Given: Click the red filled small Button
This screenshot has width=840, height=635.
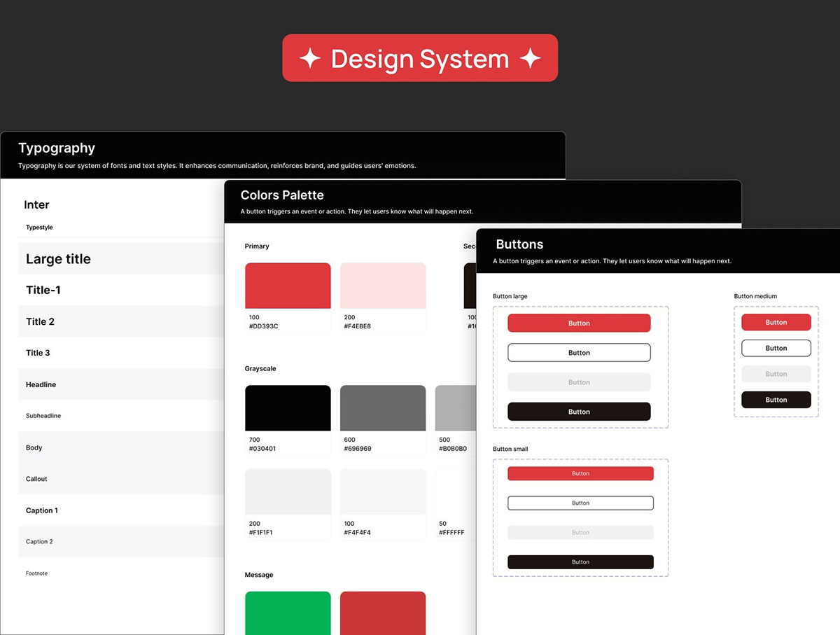Looking at the screenshot, I should pyautogui.click(x=580, y=473).
